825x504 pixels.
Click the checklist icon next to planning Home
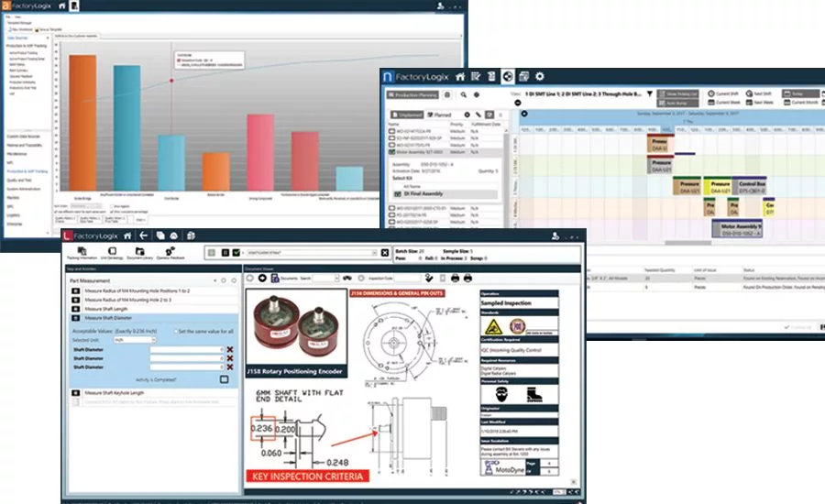(x=476, y=77)
